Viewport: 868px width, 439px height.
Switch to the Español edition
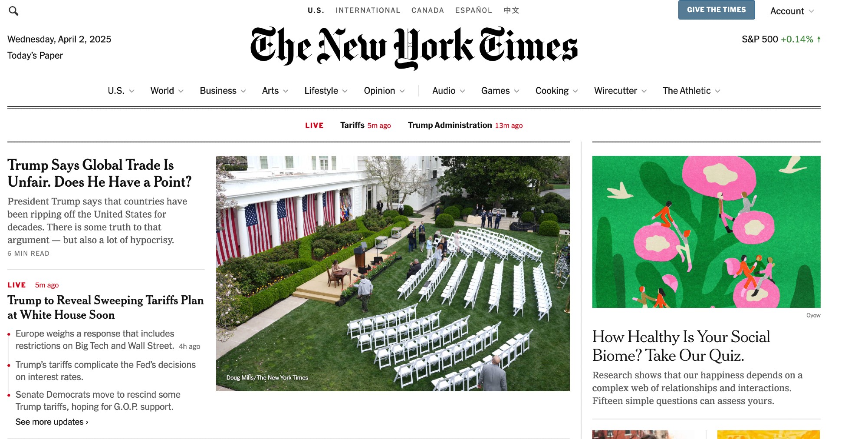pos(473,10)
